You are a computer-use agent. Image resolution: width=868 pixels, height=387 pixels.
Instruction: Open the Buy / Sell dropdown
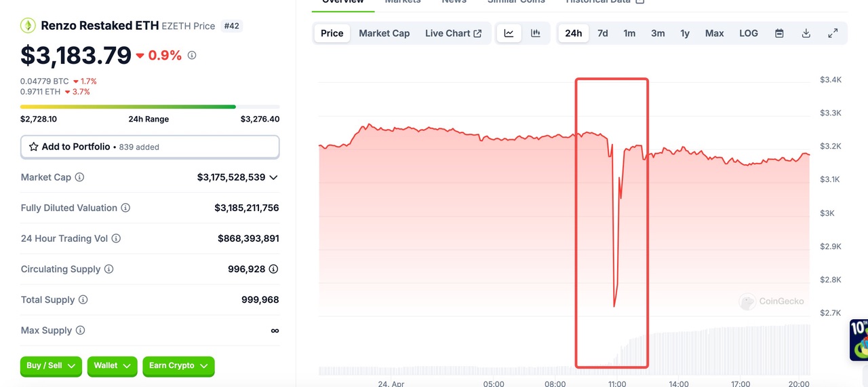click(x=51, y=366)
